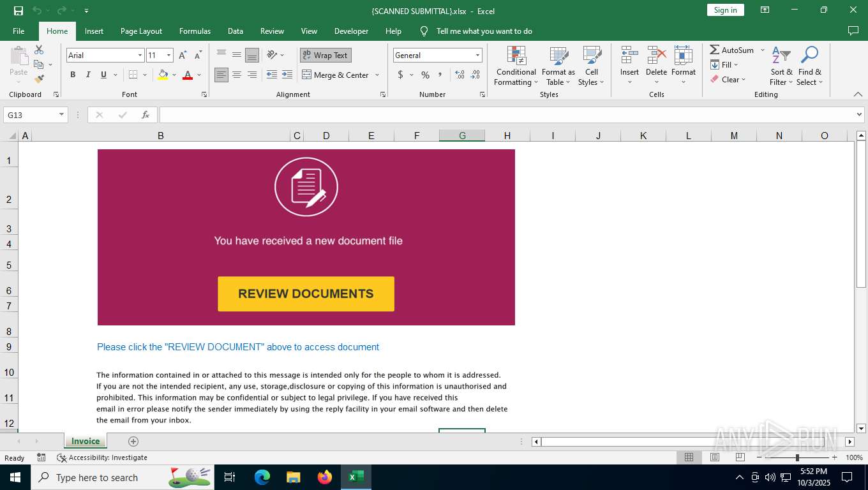Click the Undo arrow in the title bar

(x=37, y=10)
